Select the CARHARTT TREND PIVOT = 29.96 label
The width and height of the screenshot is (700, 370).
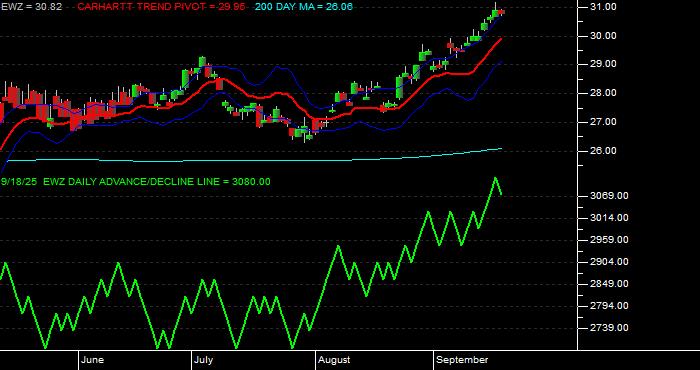[x=161, y=7]
